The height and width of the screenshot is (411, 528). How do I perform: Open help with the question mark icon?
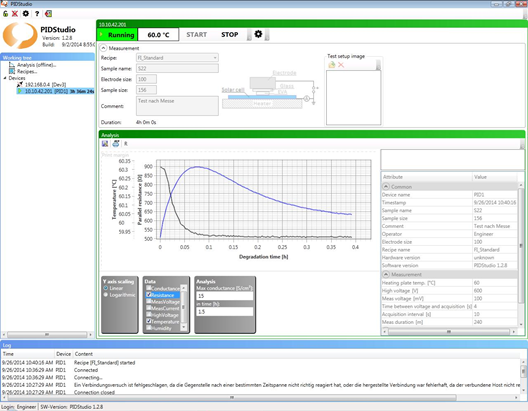point(37,14)
